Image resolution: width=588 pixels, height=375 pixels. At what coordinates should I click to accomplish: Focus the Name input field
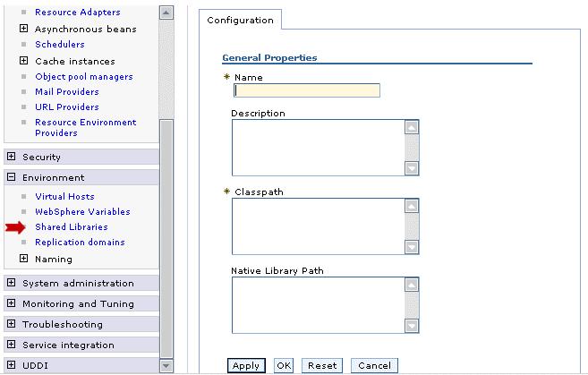pyautogui.click(x=307, y=90)
